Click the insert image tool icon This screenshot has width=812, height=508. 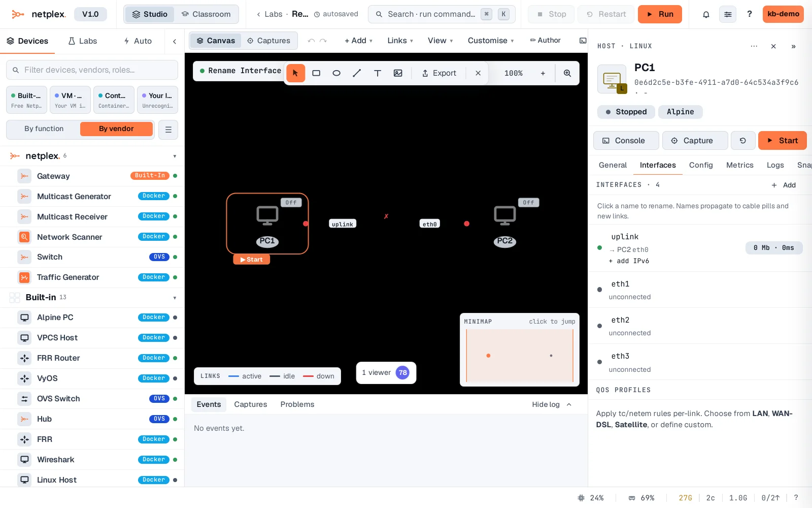(398, 73)
